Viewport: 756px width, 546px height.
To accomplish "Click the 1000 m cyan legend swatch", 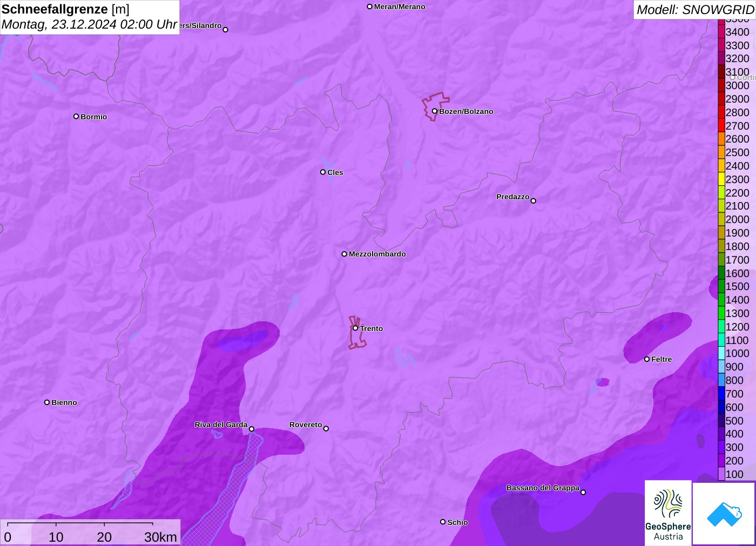I will (721, 353).
